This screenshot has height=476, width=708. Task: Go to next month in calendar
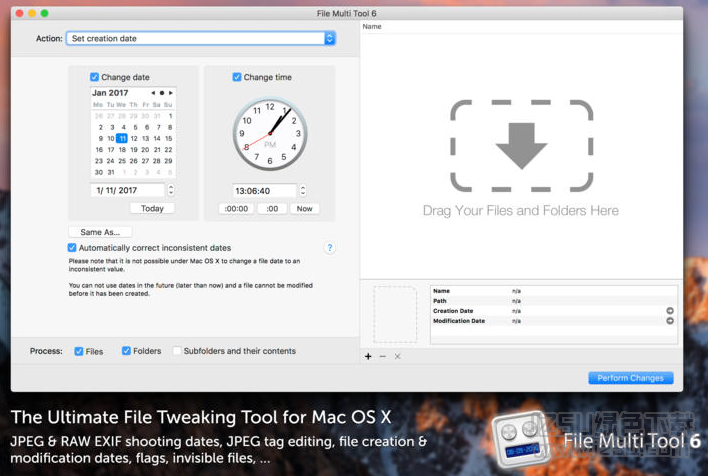click(x=171, y=93)
